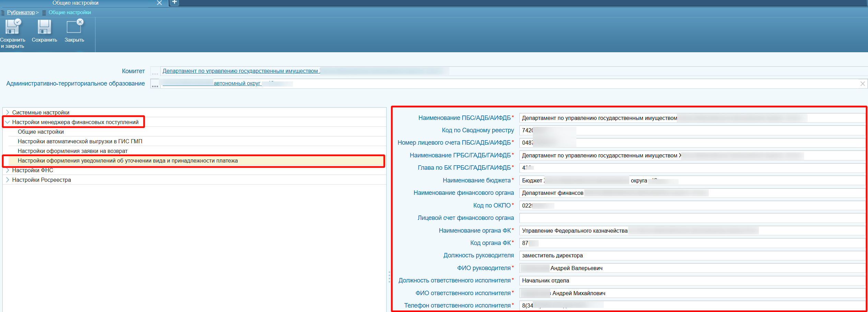Open Комитет selection ellipsis button
The width and height of the screenshot is (868, 312).
pyautogui.click(x=155, y=71)
